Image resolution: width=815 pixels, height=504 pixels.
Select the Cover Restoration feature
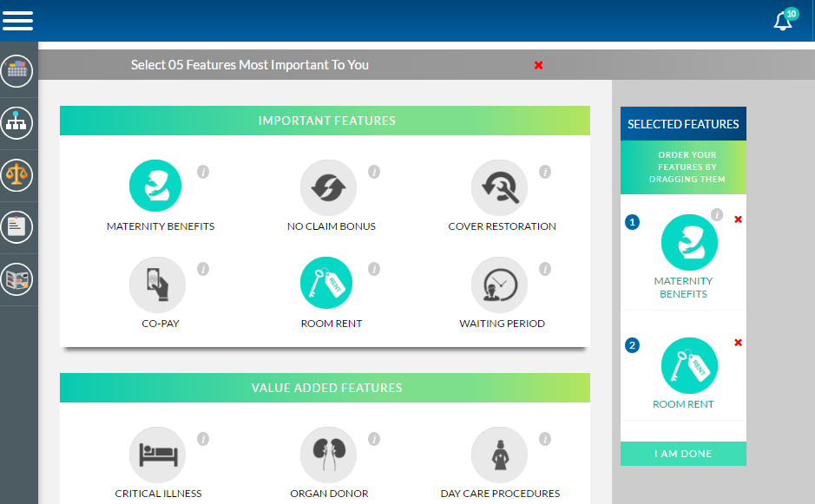499,187
